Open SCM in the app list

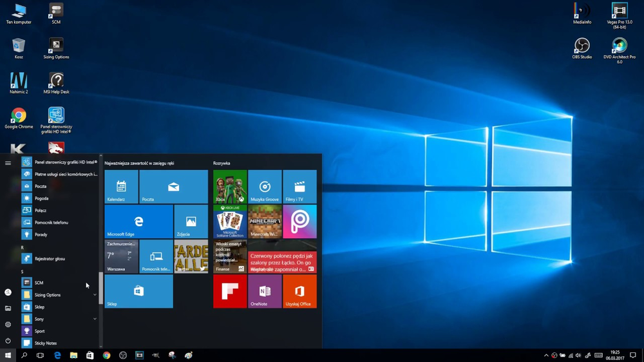coord(59,283)
